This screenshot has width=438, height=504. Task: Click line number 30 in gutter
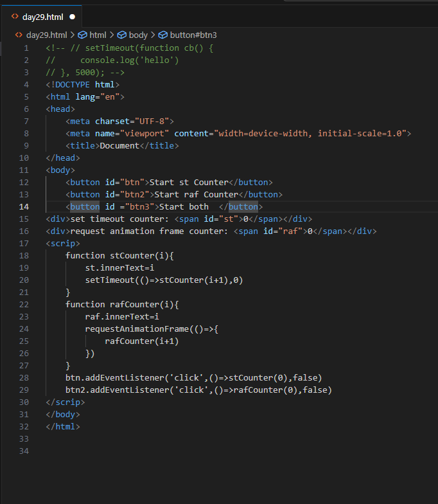(24, 402)
